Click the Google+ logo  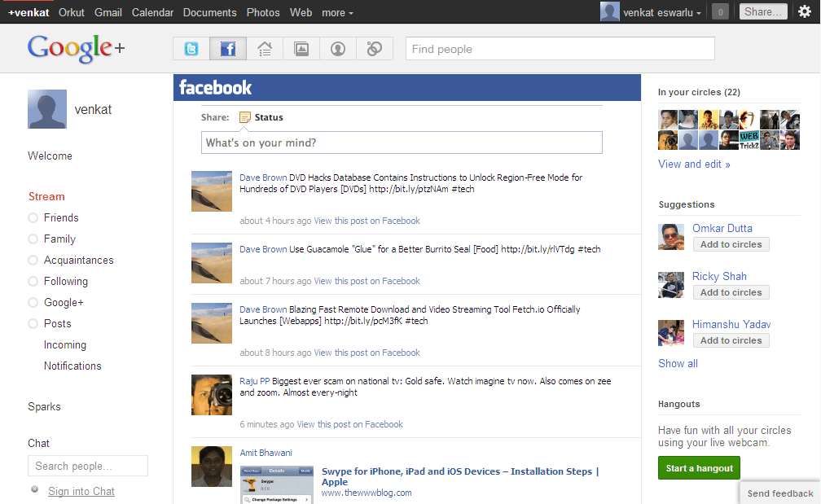pyautogui.click(x=76, y=48)
